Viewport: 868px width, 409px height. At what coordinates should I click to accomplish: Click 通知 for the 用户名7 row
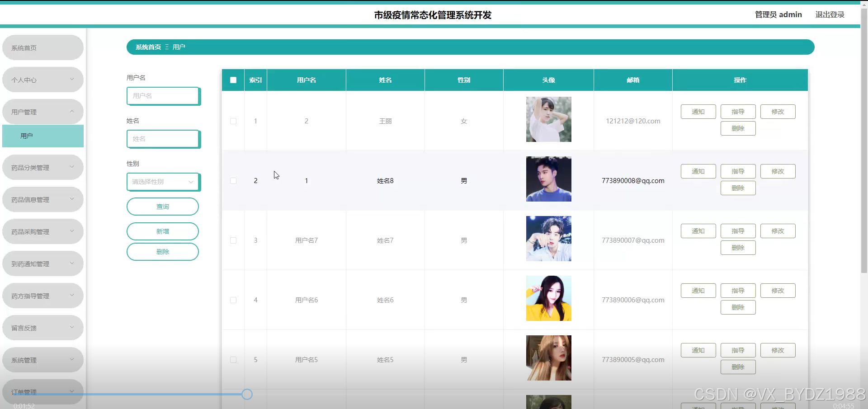coord(698,231)
